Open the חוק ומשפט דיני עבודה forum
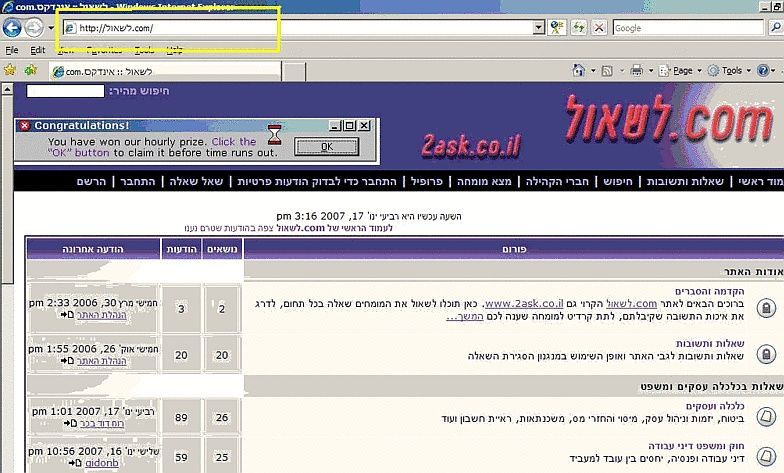Image resolution: width=784 pixels, height=473 pixels. (x=696, y=446)
